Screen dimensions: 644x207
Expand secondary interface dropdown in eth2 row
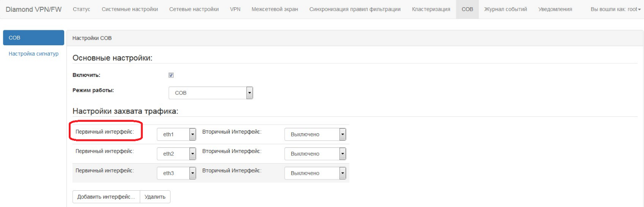[315, 154]
